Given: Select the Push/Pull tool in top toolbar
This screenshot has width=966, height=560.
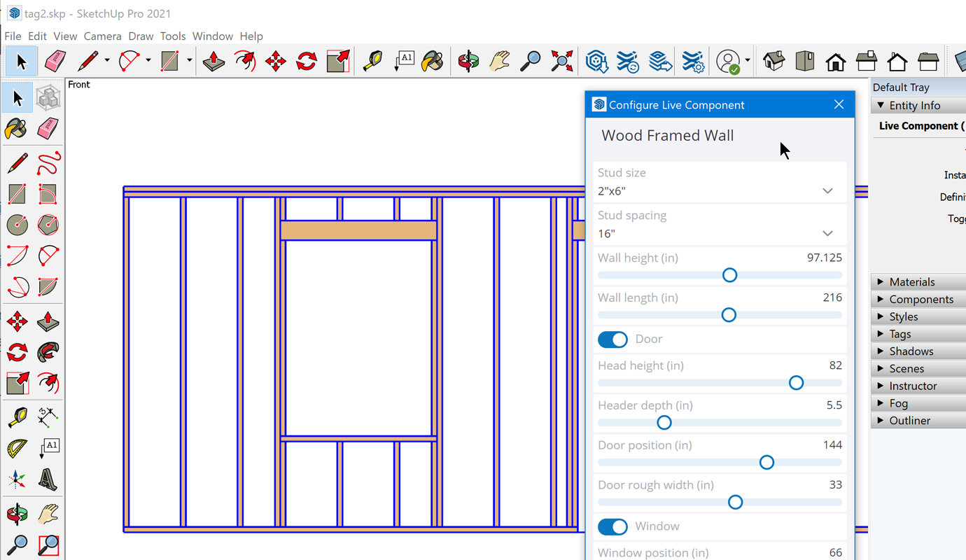Looking at the screenshot, I should point(213,62).
